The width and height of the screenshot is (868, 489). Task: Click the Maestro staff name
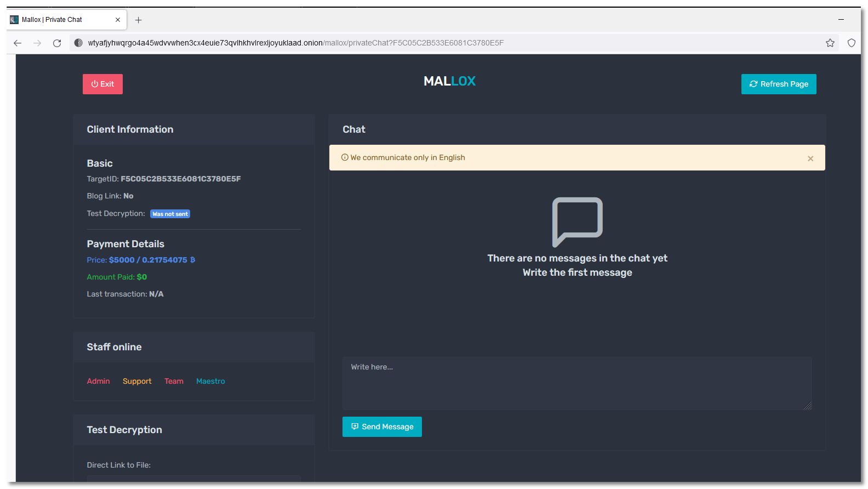(x=210, y=381)
